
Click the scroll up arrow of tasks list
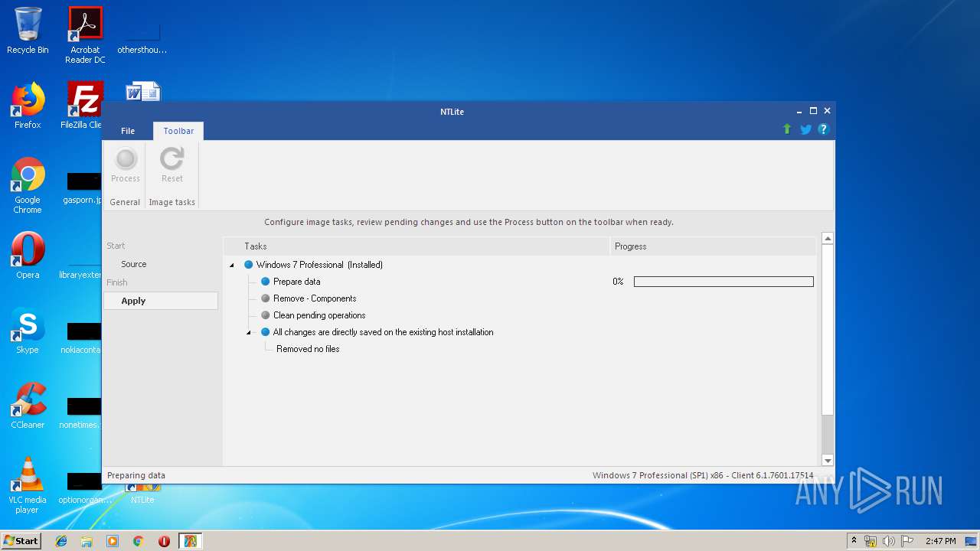828,239
